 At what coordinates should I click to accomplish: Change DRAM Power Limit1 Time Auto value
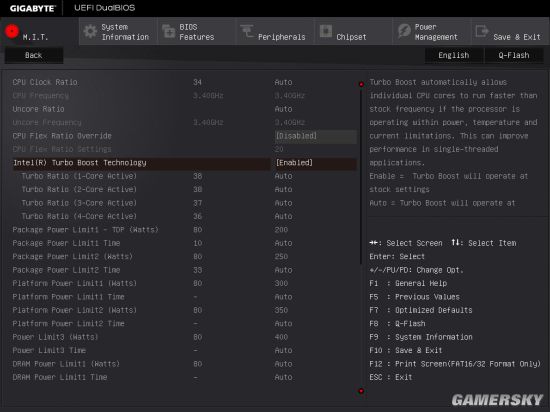283,377
